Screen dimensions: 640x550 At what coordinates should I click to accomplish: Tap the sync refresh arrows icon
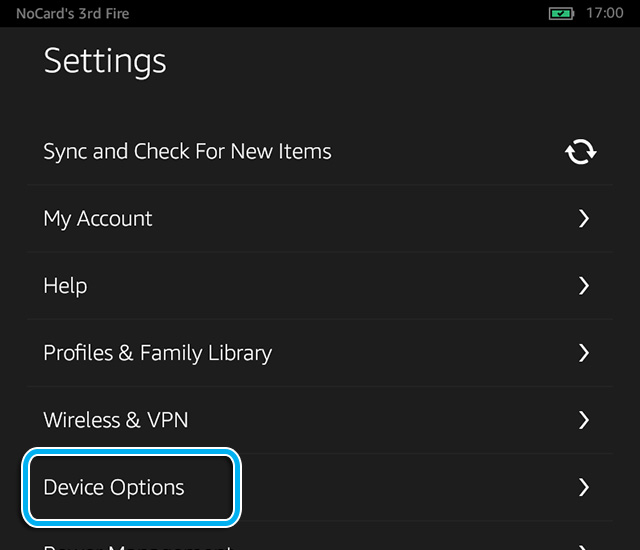click(x=580, y=152)
